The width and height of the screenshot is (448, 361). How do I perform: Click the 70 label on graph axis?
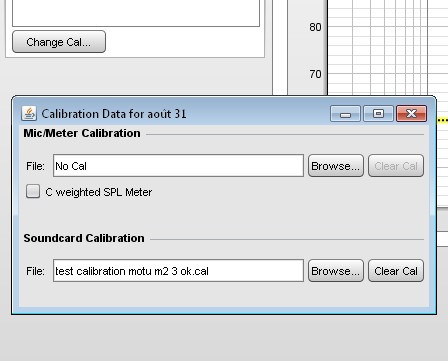tap(315, 74)
